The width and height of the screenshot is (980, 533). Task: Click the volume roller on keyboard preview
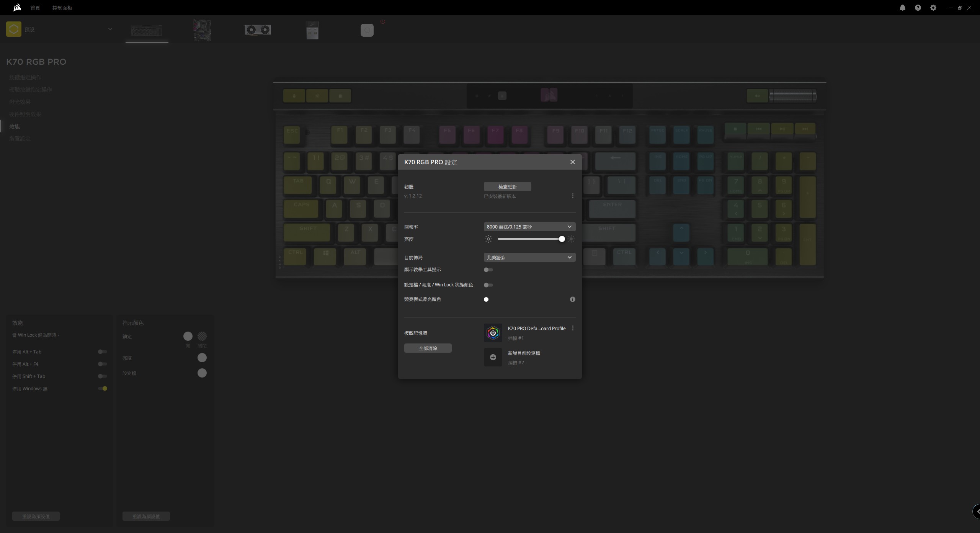793,96
